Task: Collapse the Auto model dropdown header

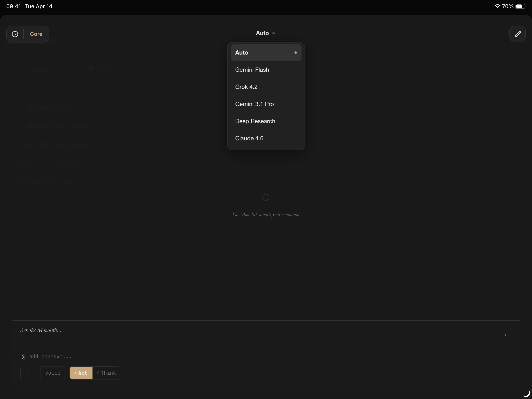Action: 266,33
